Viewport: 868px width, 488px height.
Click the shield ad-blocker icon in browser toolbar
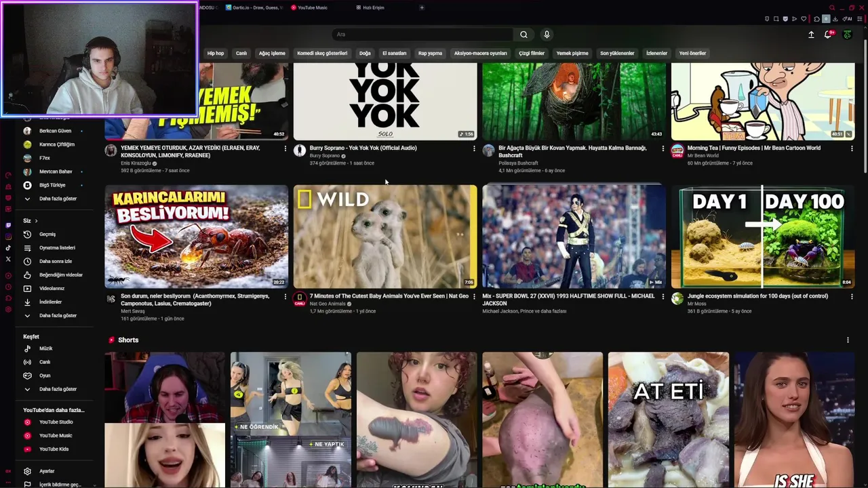click(x=785, y=19)
